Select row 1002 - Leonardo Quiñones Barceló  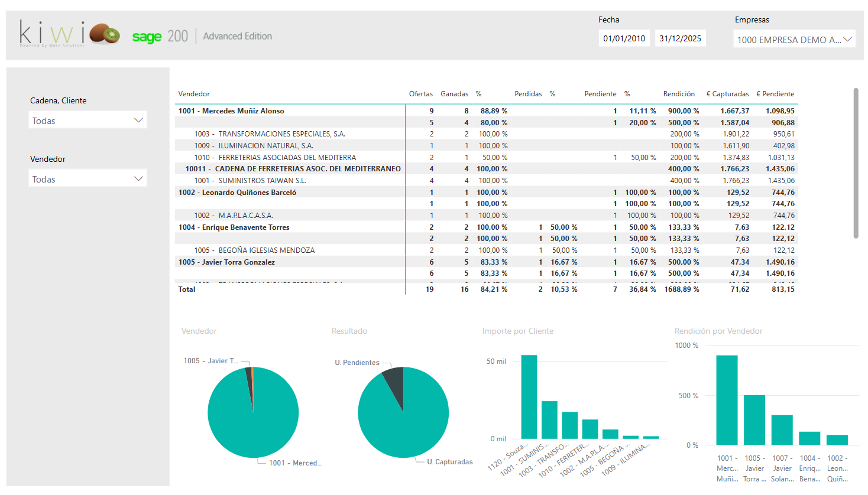pyautogui.click(x=237, y=193)
